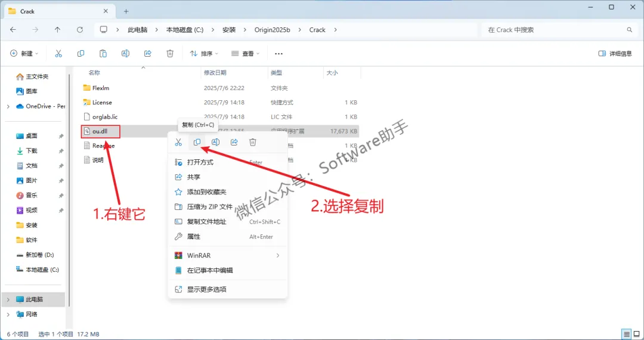Click the search magnifier icon
Screen dimensions: 644x340
(x=630, y=30)
